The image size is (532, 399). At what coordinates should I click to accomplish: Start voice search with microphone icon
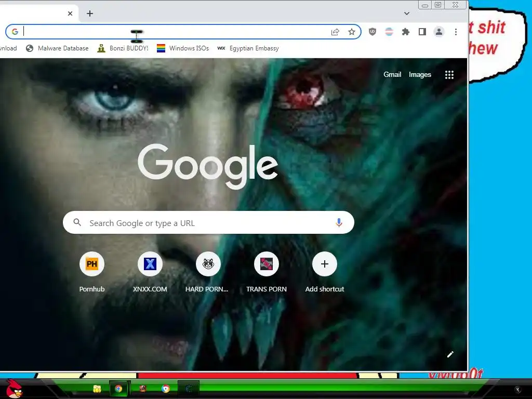[x=339, y=222]
